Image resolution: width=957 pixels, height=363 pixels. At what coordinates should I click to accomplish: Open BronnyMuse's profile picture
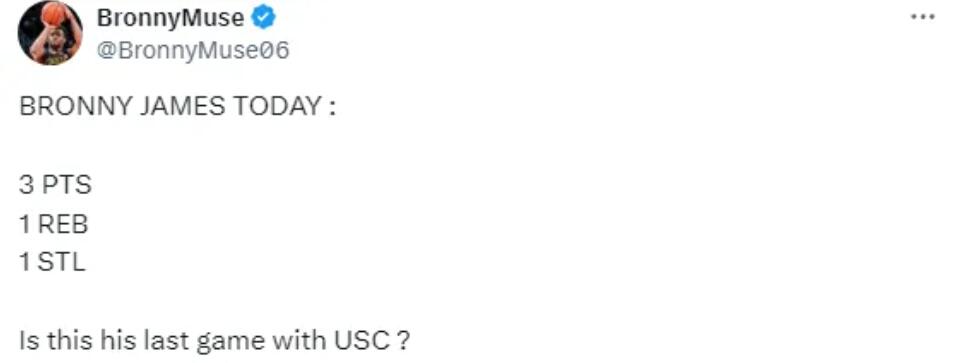pos(51,32)
